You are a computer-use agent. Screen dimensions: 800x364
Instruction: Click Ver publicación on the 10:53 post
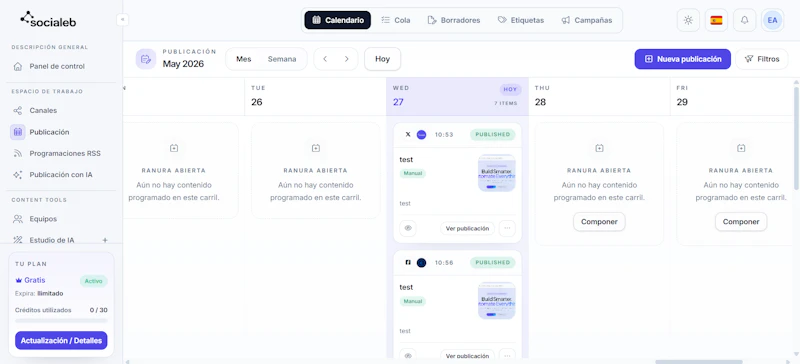tap(467, 228)
